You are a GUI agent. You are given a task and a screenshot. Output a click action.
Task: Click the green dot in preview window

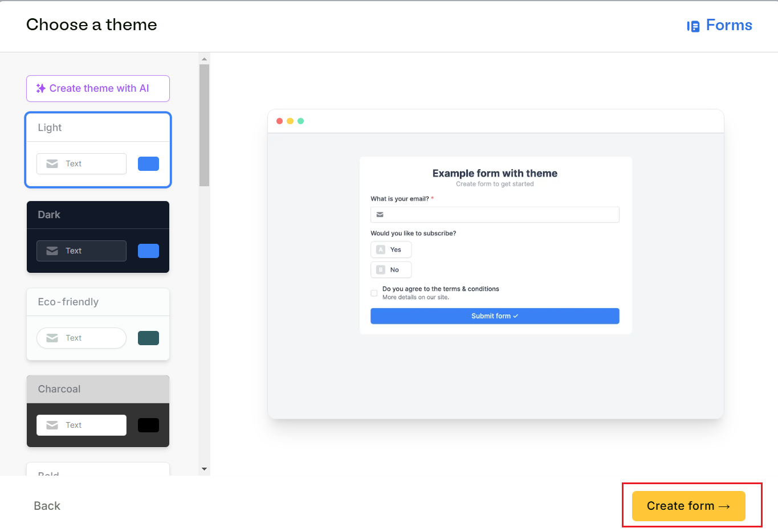[301, 121]
